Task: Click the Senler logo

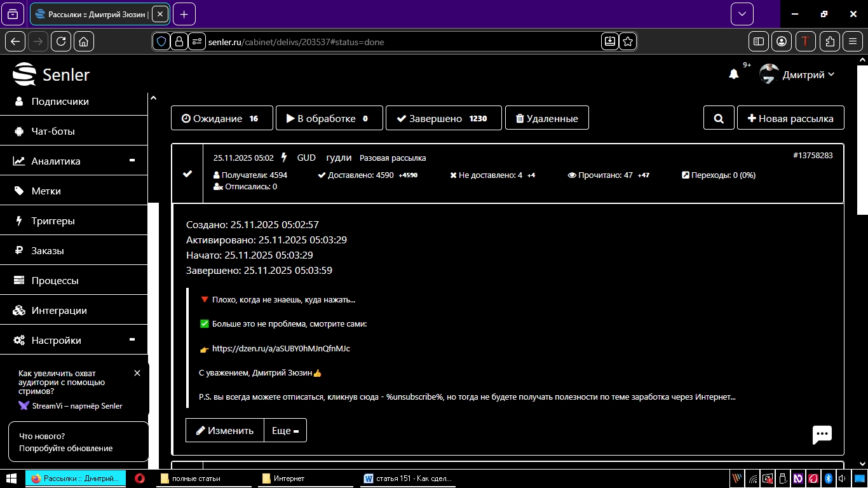Action: (51, 74)
